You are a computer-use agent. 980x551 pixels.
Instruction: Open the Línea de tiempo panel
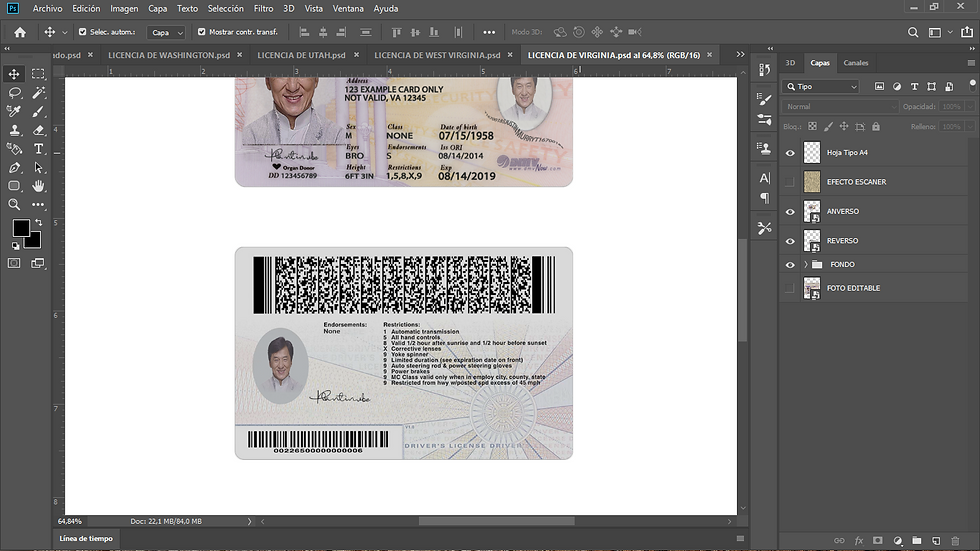tap(86, 539)
